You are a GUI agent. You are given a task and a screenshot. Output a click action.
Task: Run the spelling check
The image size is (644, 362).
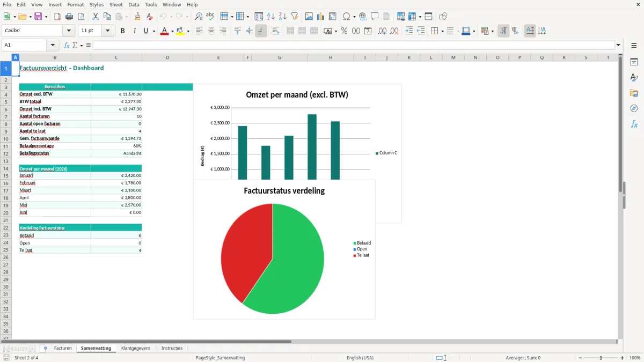click(210, 17)
